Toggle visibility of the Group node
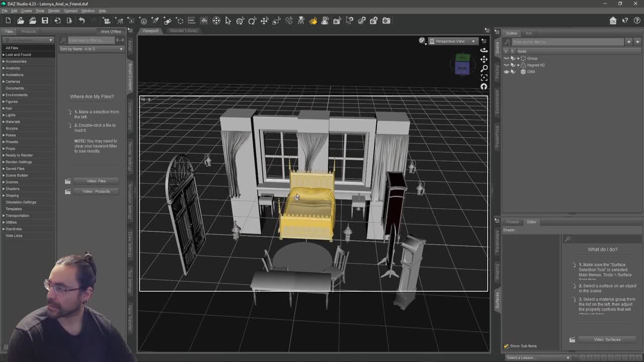This screenshot has height=362, width=644. coord(506,58)
